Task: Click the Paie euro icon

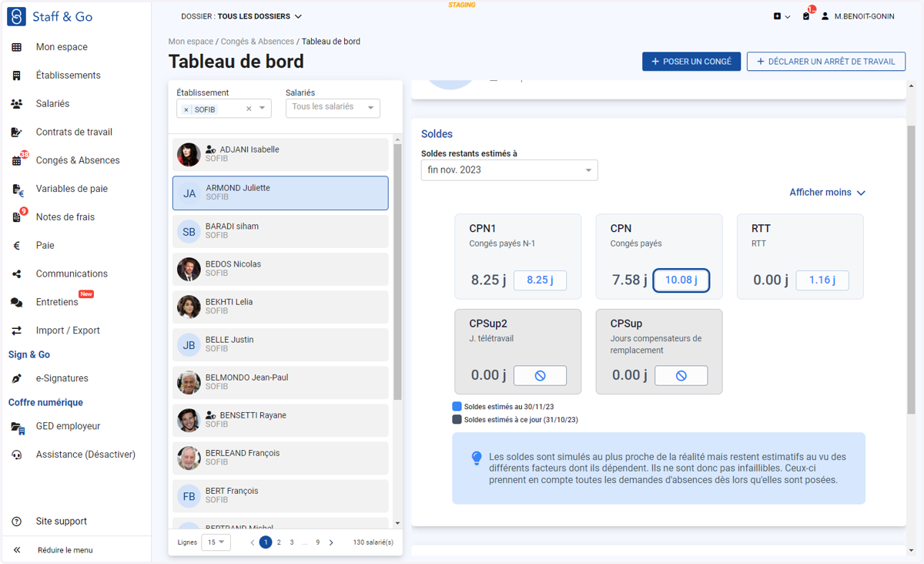Action: [x=17, y=246]
